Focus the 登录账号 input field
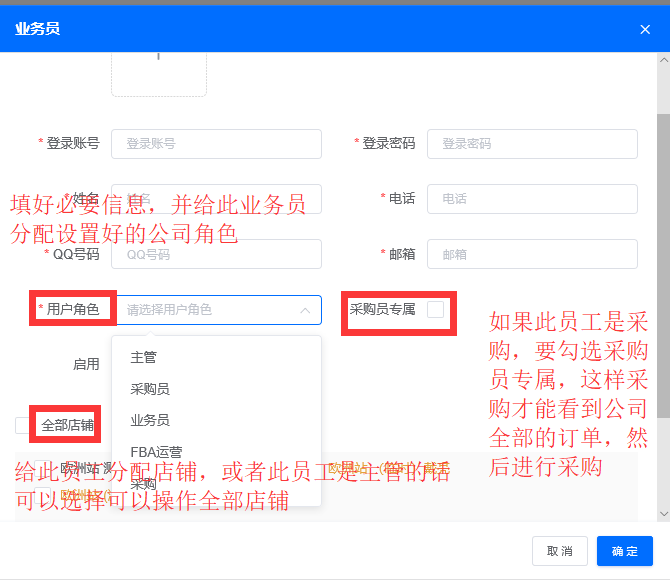Viewport: 670px width, 580px height. (x=216, y=144)
